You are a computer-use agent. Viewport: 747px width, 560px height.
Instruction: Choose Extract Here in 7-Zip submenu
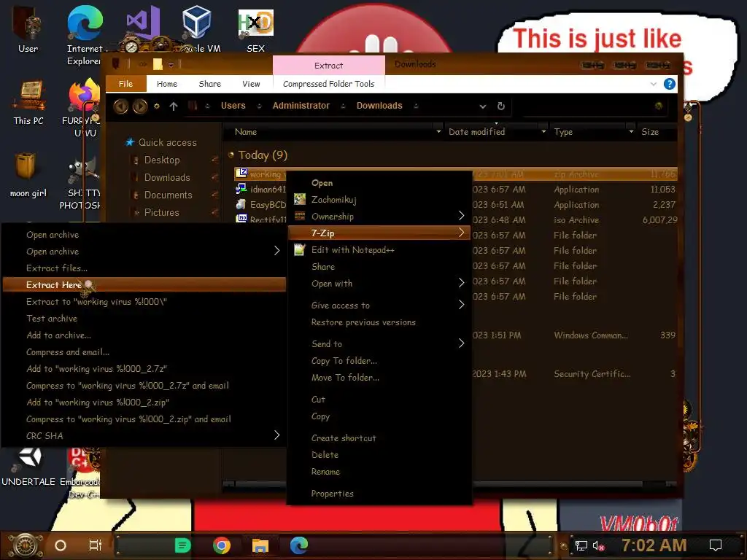coord(144,285)
